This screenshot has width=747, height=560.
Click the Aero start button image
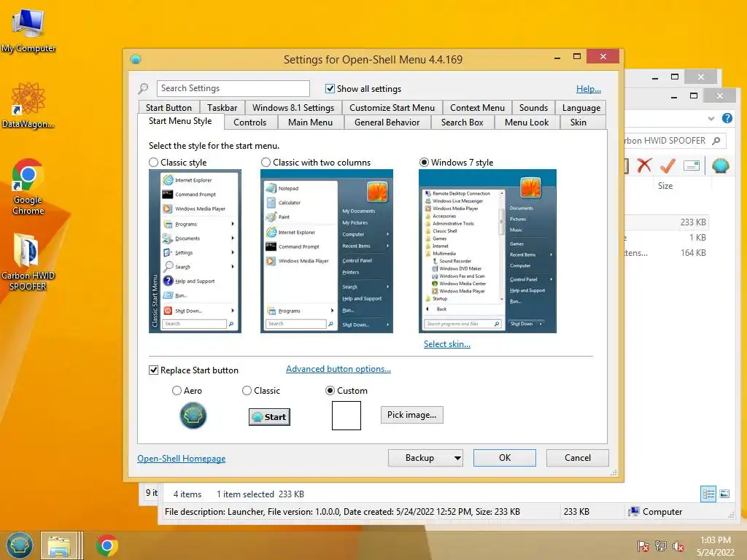tap(193, 415)
